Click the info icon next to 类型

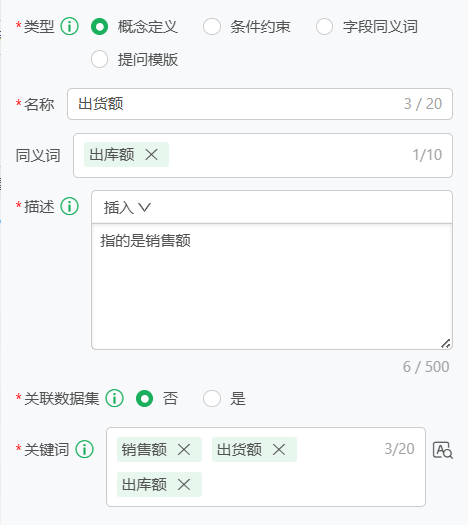click(70, 26)
